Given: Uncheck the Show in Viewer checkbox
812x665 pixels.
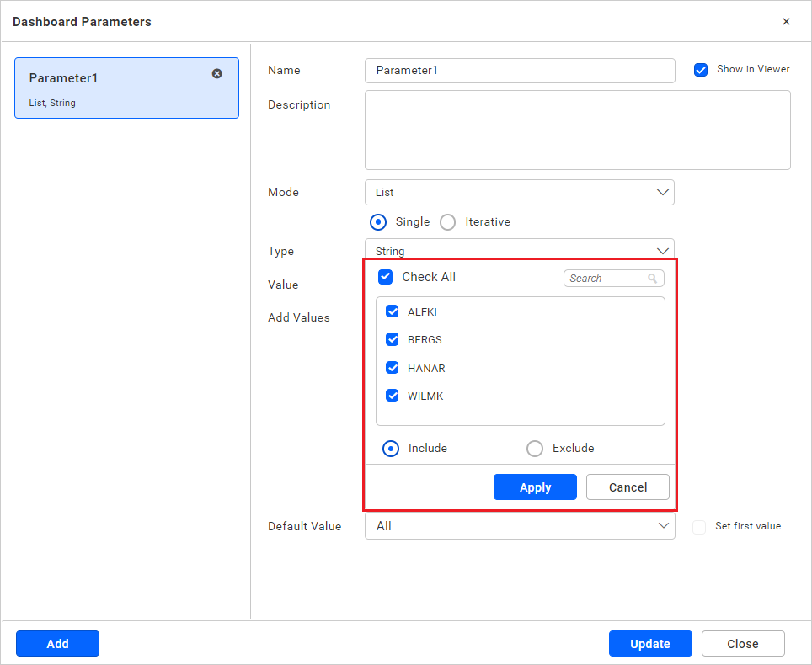Looking at the screenshot, I should coord(701,69).
